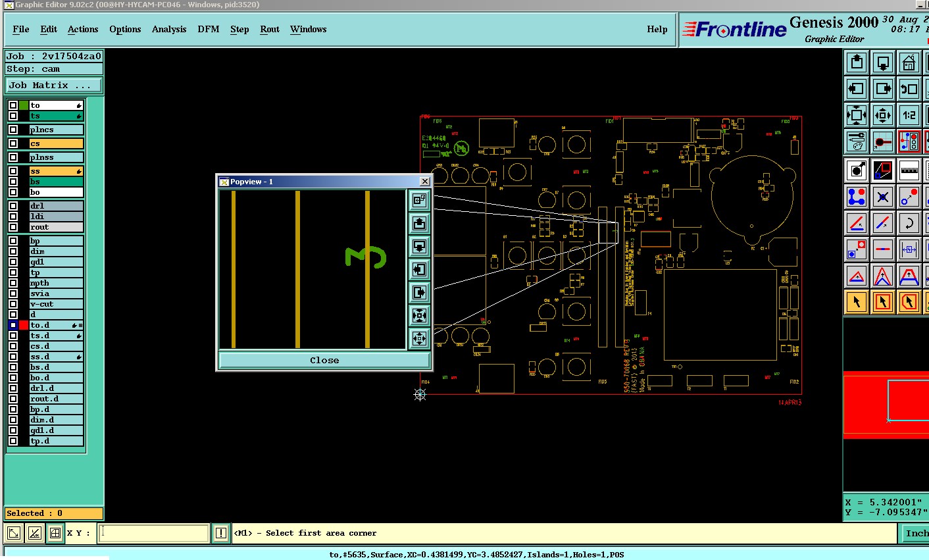Screen dimensions: 929x560
Task: Select the plain arrow selection tool
Action: tap(857, 302)
